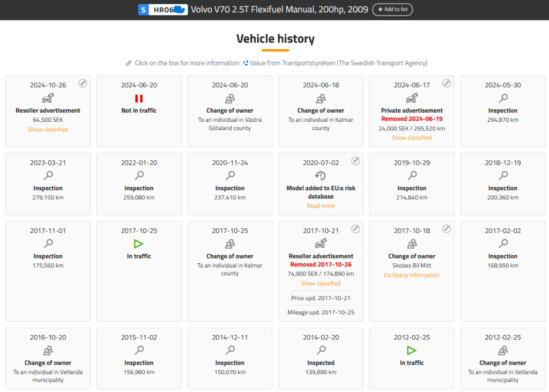Open Show classified link for 2024-10-26 advertisement
The width and height of the screenshot is (549, 392).
[x=48, y=129]
